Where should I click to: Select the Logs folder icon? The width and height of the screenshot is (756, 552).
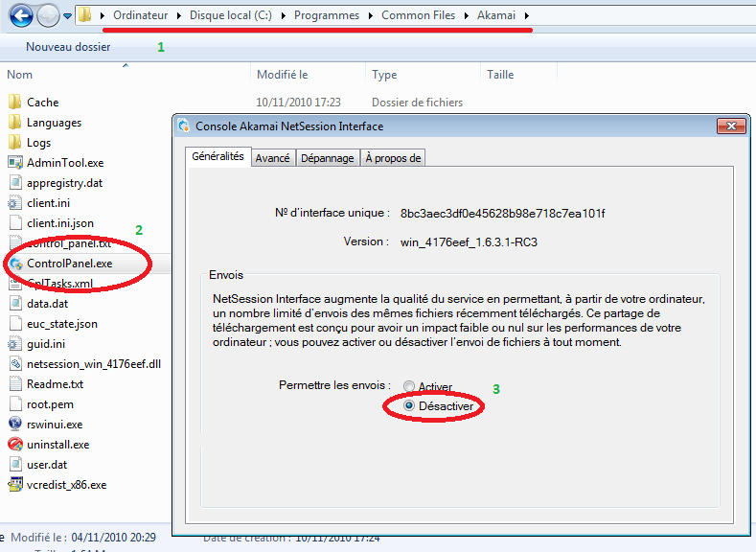pos(15,142)
